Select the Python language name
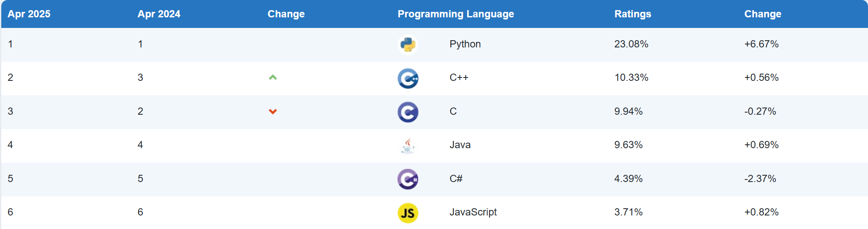This screenshot has height=229, width=868. 465,44
